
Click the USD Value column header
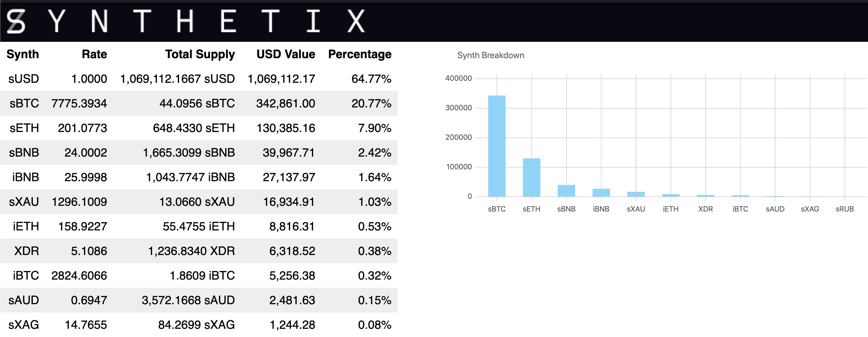[286, 54]
